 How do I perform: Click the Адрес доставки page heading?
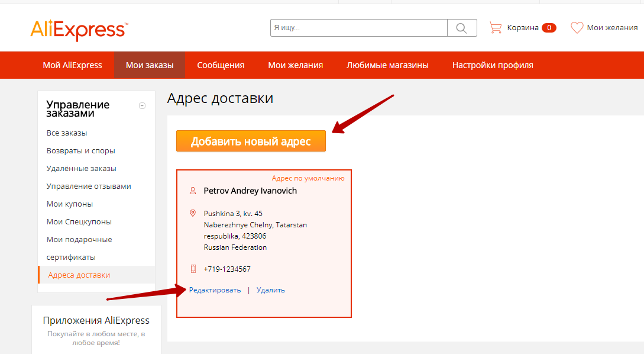[220, 98]
